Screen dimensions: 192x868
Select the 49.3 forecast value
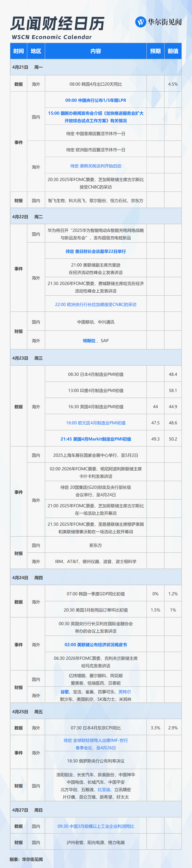[155, 439]
